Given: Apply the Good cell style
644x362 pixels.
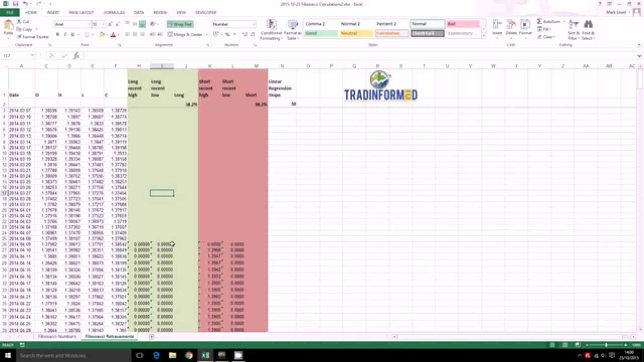Looking at the screenshot, I should pos(321,33).
